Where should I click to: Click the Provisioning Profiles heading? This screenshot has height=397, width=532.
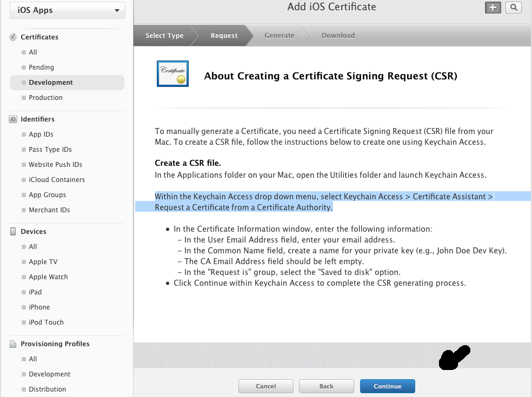click(x=55, y=344)
